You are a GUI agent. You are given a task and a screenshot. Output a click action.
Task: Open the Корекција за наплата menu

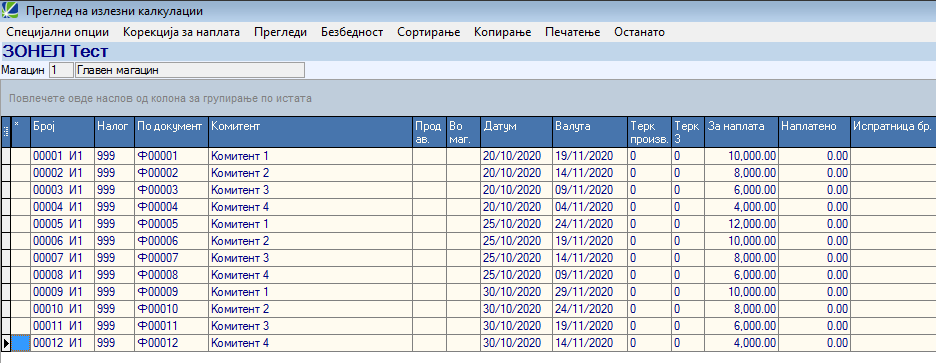pyautogui.click(x=181, y=32)
